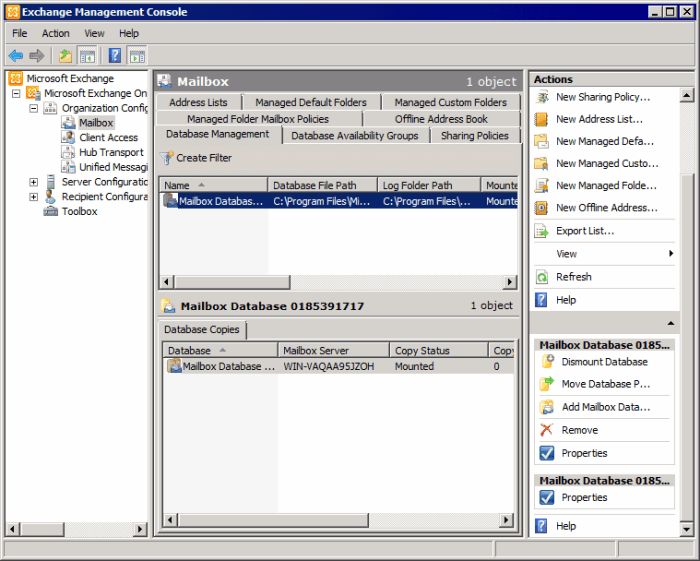Click the Dismount Database action icon

coord(545,362)
